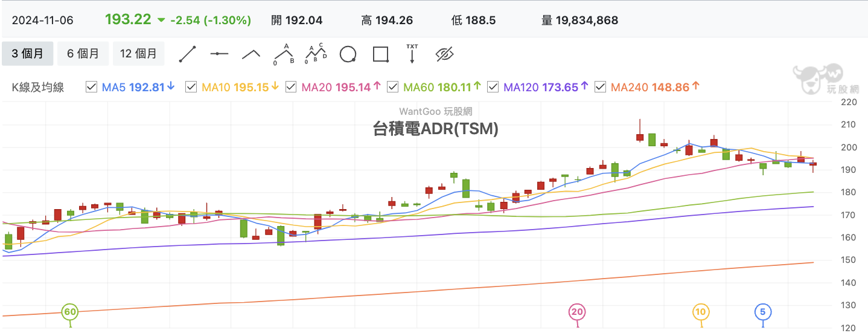Viewport: 868px width, 336px height.
Task: Click the MA10 195.15 value label
Action: click(x=240, y=87)
